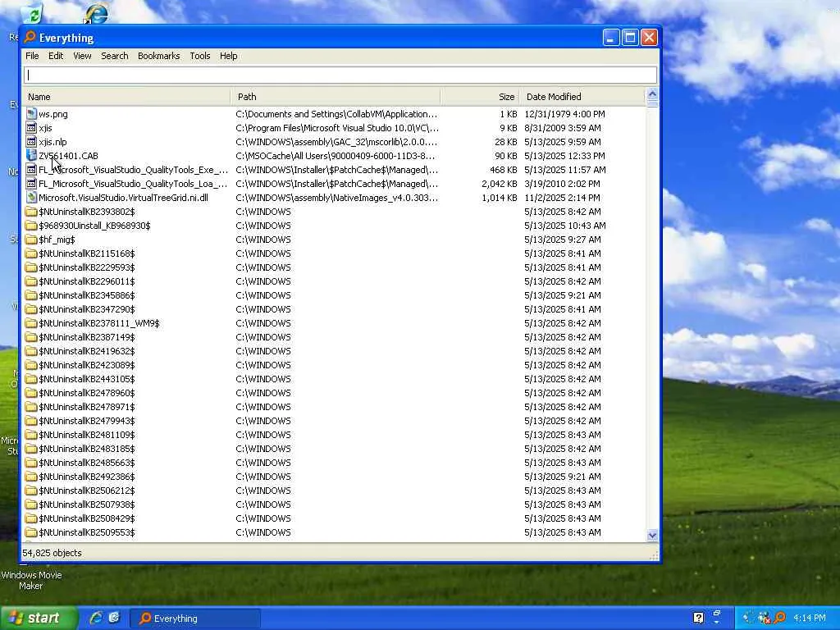
Task: Click the $NtUninstallKB2479943$ entry name
Action: pos(87,421)
